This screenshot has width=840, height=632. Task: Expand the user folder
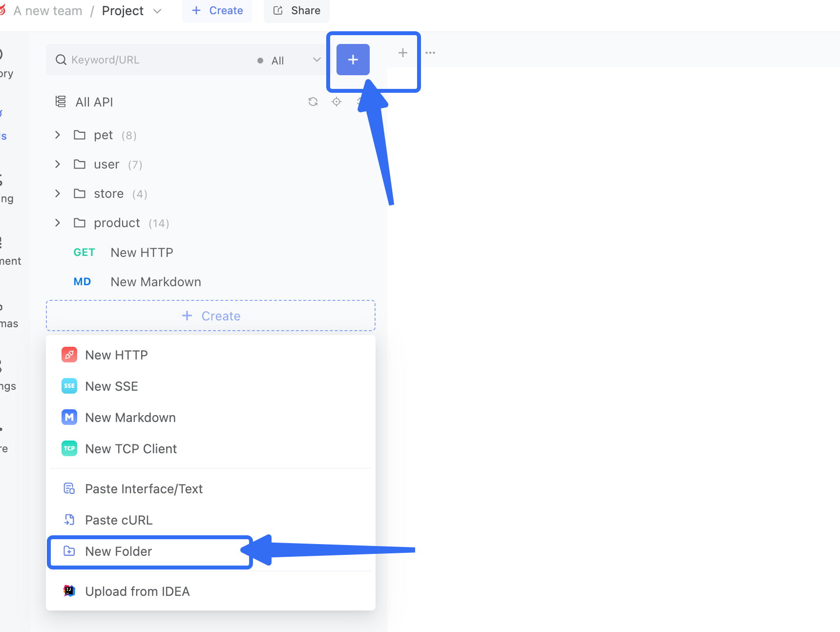58,164
